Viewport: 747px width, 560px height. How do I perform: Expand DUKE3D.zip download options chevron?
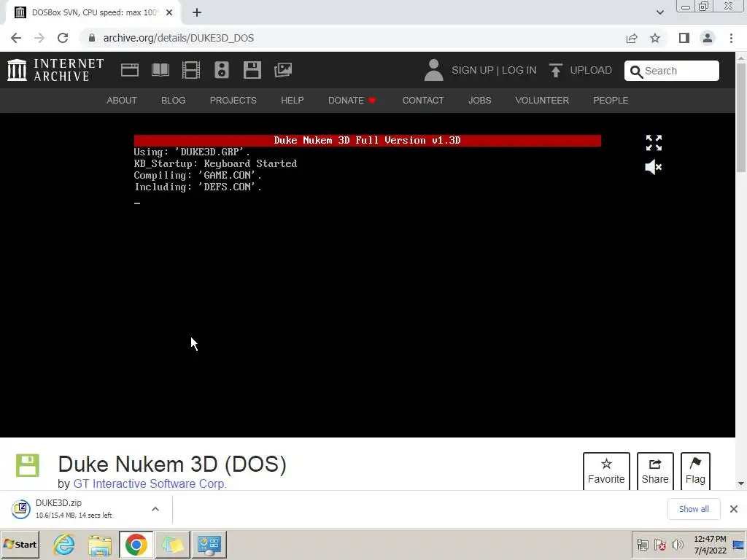(x=155, y=509)
